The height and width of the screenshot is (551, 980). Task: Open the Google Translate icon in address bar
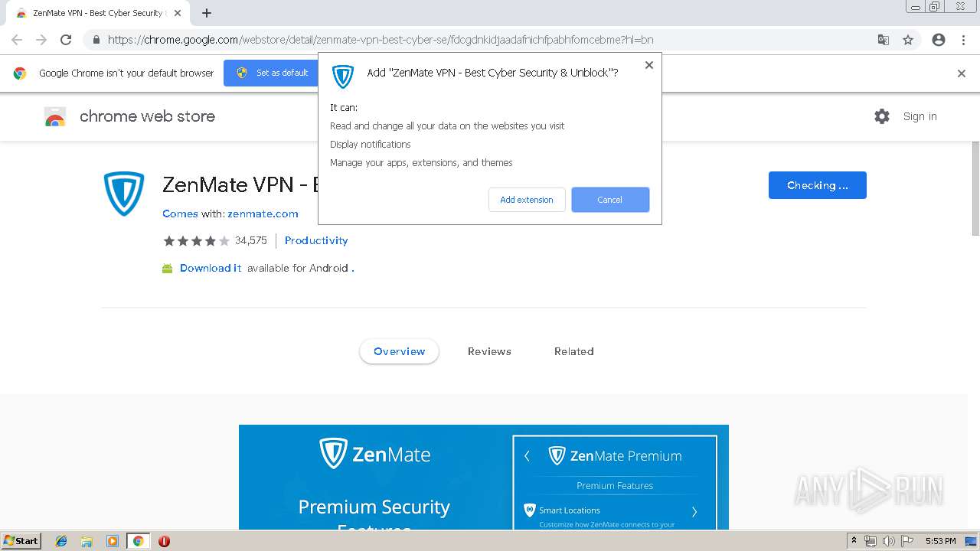(x=884, y=40)
